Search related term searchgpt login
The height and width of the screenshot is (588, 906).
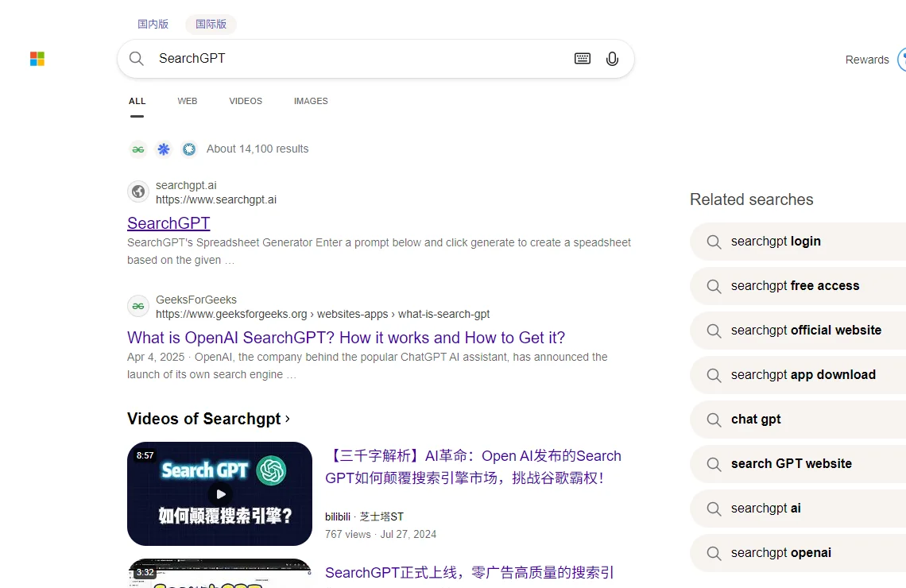[798, 242]
